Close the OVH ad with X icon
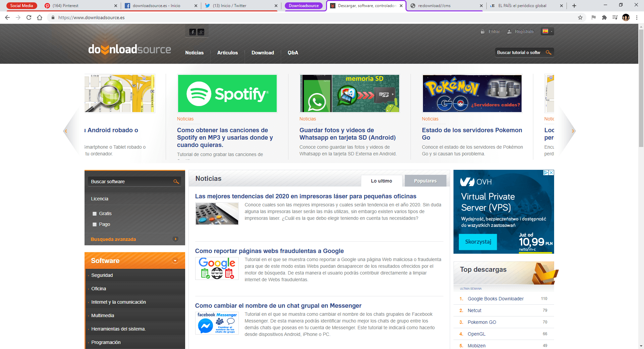Screen dimensions: 644x349 click(x=551, y=172)
